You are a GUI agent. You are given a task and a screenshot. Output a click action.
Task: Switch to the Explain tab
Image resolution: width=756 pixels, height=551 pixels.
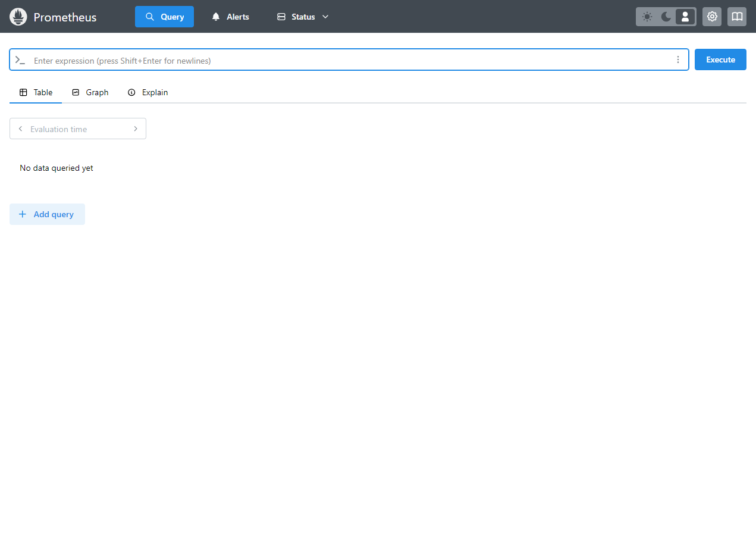coord(148,92)
